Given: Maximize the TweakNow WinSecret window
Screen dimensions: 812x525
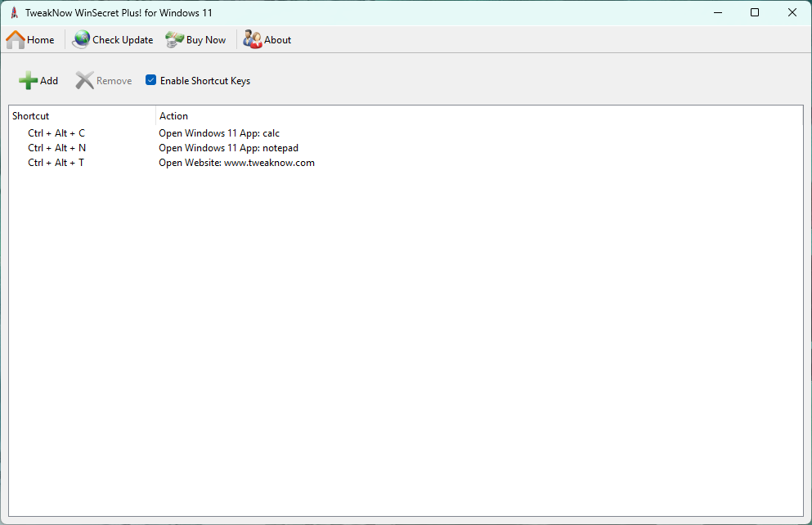Looking at the screenshot, I should click(x=755, y=12).
